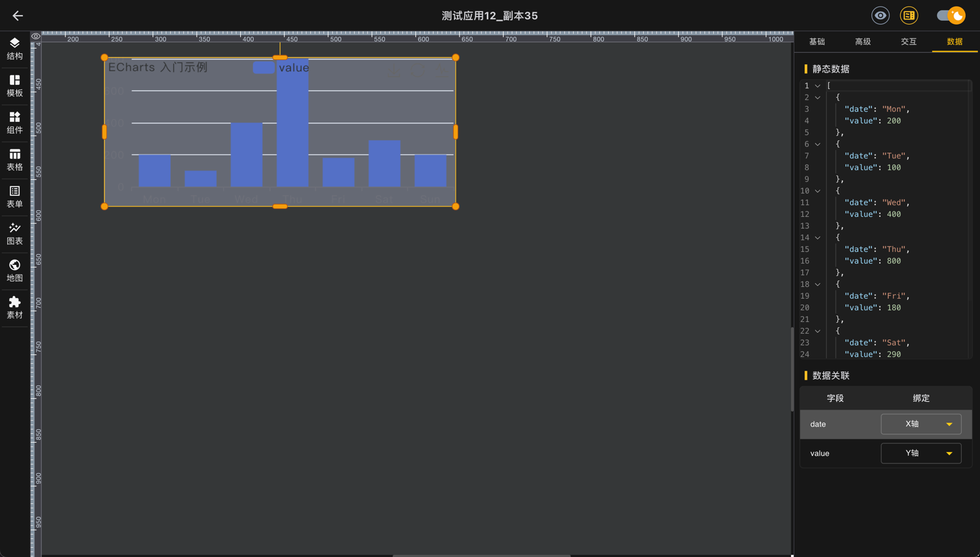Click the app title 测试应用12_副本35
This screenshot has height=557, width=980.
[489, 16]
